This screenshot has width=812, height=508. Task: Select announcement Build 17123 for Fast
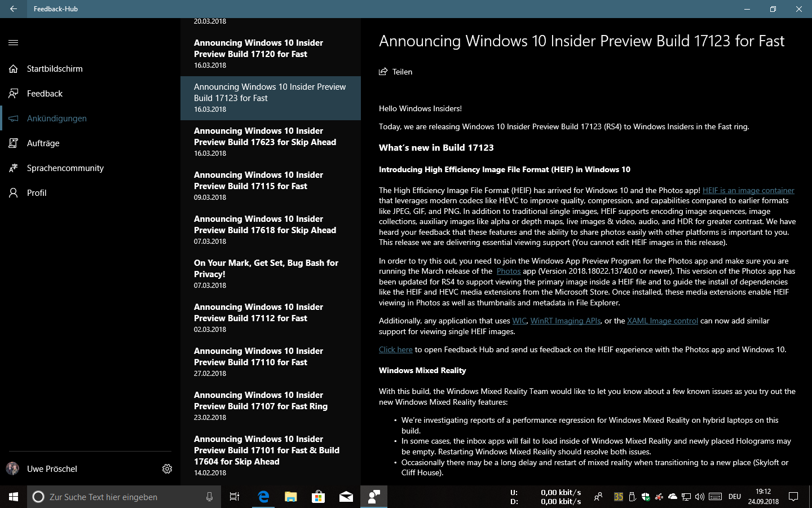[x=271, y=98]
